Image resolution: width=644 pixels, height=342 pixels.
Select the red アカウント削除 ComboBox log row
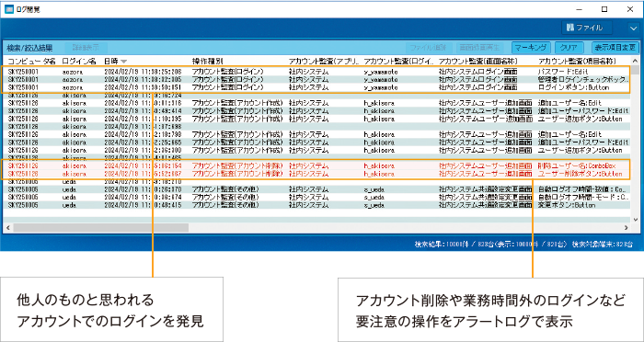317,165
